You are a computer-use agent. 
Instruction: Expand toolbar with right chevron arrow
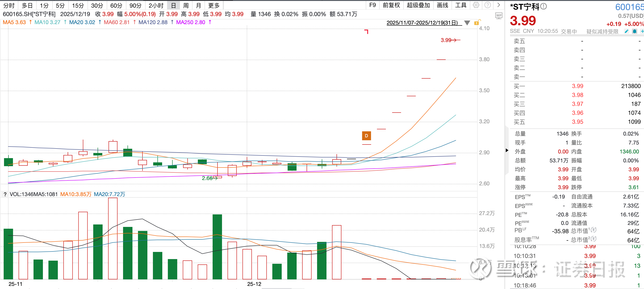click(x=498, y=5)
